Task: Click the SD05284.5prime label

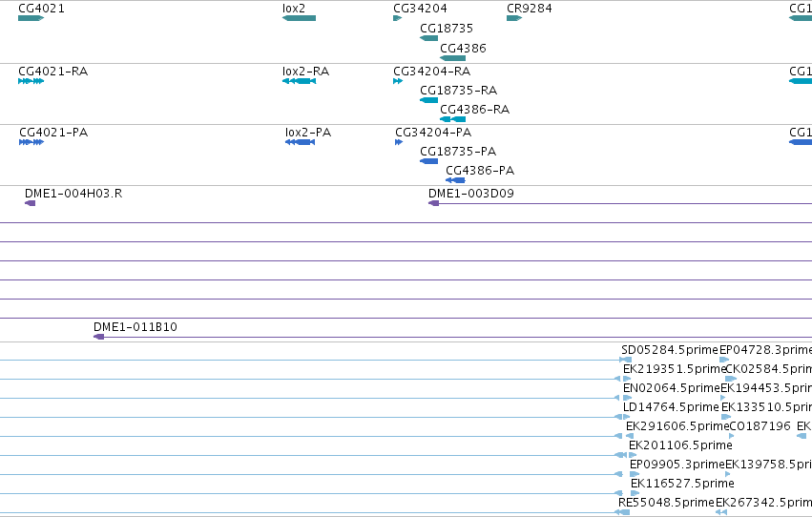Action: click(670, 349)
